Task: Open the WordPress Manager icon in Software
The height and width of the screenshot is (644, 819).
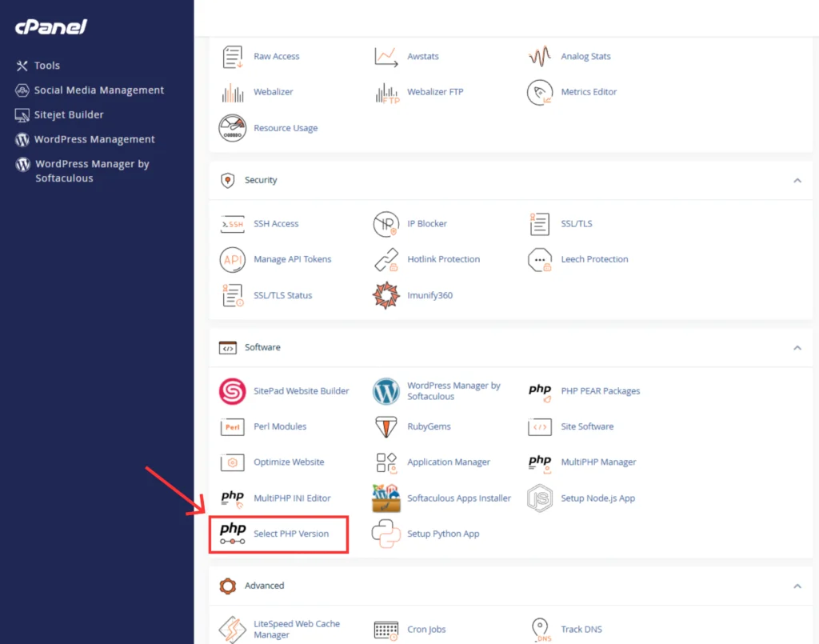Action: pos(386,391)
